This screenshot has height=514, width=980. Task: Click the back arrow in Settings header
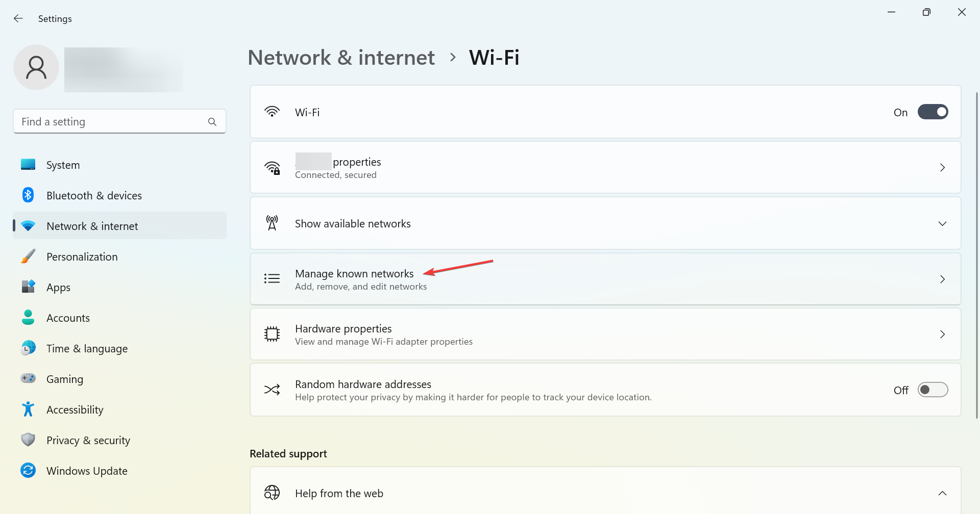tap(18, 19)
